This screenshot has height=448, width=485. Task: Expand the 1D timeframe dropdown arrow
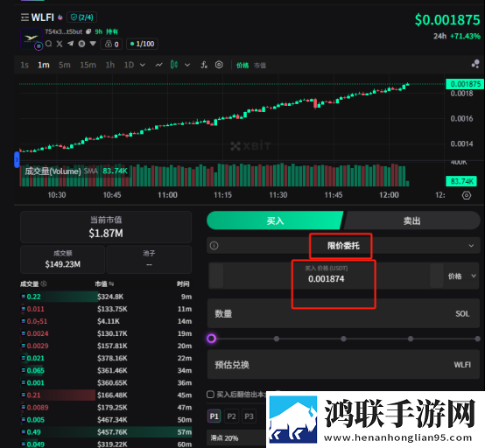pos(143,65)
